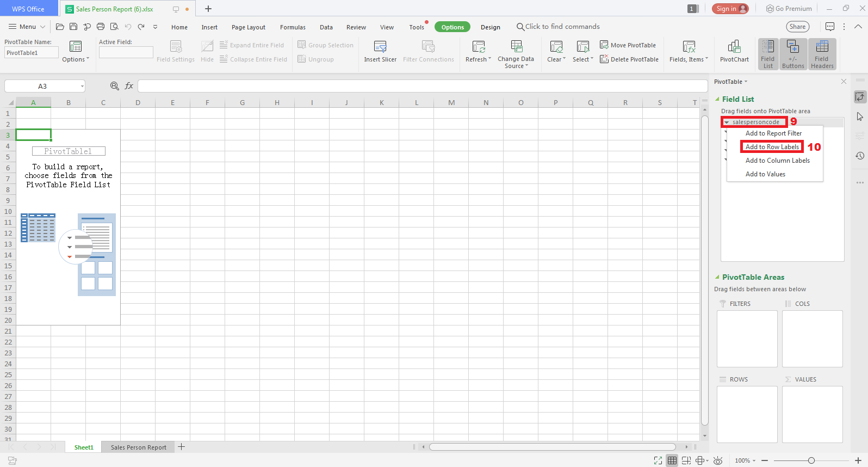Click the insert function fx icon

point(129,86)
